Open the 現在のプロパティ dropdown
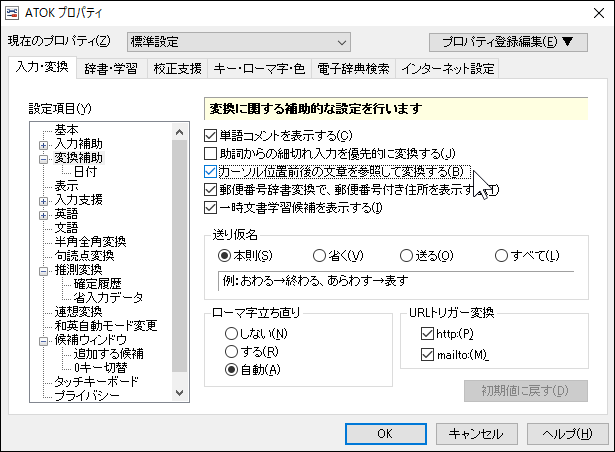The height and width of the screenshot is (452, 615). pyautogui.click(x=239, y=42)
